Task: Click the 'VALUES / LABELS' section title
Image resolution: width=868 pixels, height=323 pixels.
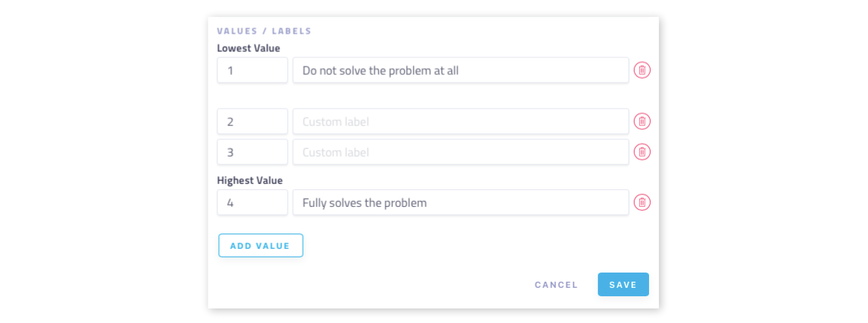Action: 264,31
